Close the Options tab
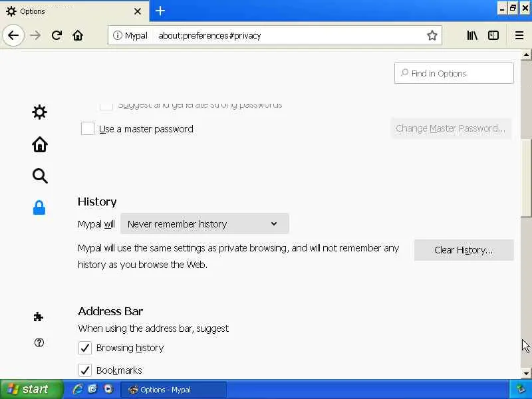This screenshot has height=399, width=532. point(138,11)
